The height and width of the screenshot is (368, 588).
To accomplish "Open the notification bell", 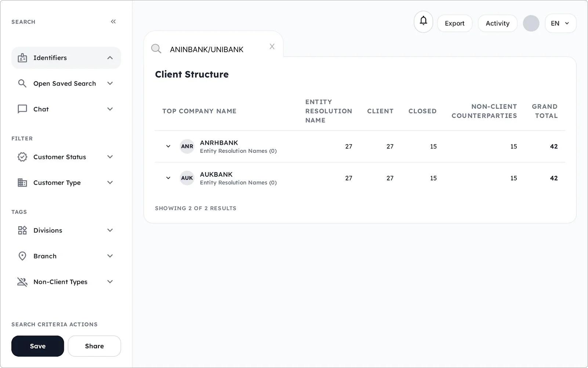I will click(423, 22).
